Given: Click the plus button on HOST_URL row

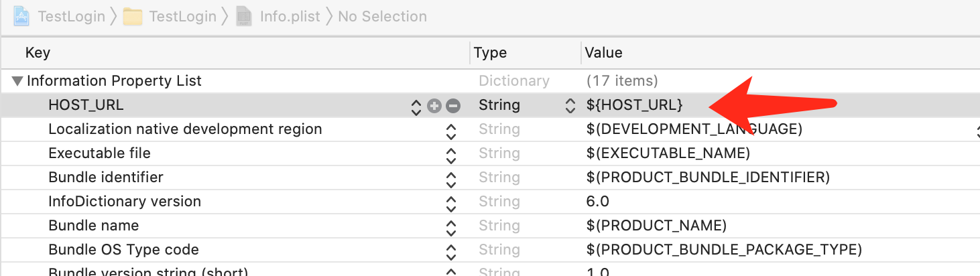Looking at the screenshot, I should pos(434,105).
